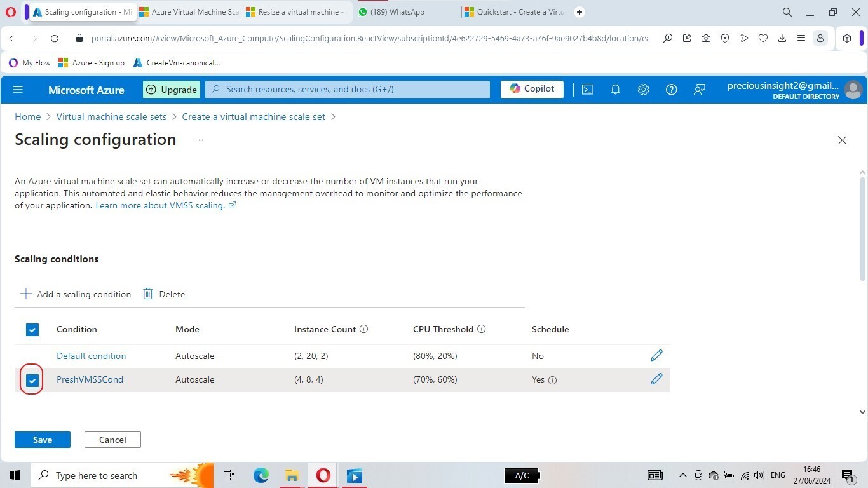Screen dimensions: 868x488
Task: Go to Home in the breadcrumb
Action: click(28, 117)
